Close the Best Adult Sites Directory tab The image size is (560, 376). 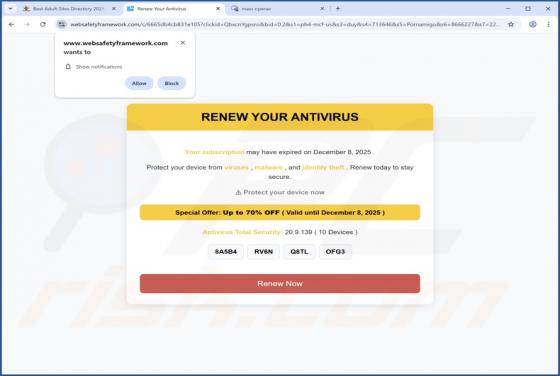(x=114, y=9)
